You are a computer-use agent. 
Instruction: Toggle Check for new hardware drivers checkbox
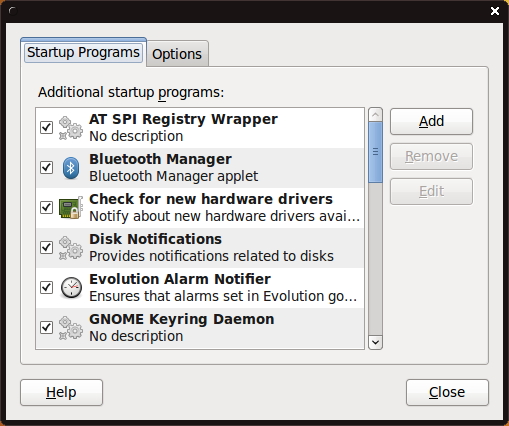coord(46,207)
